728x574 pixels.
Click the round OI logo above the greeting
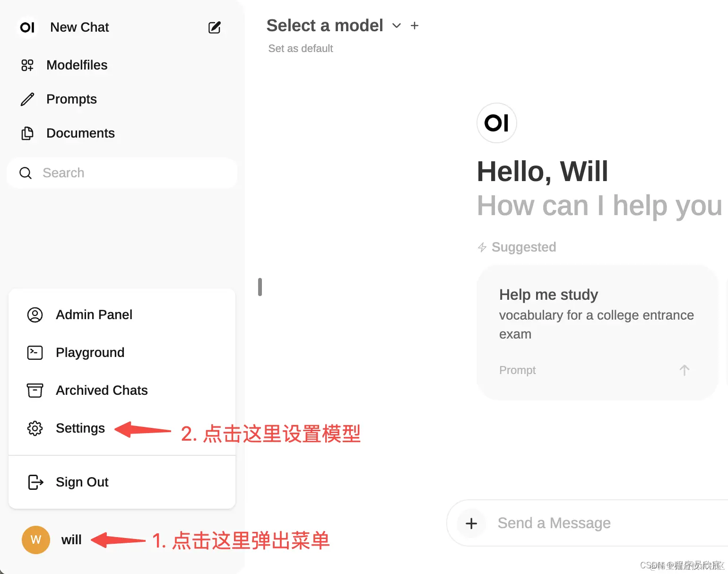tap(497, 123)
